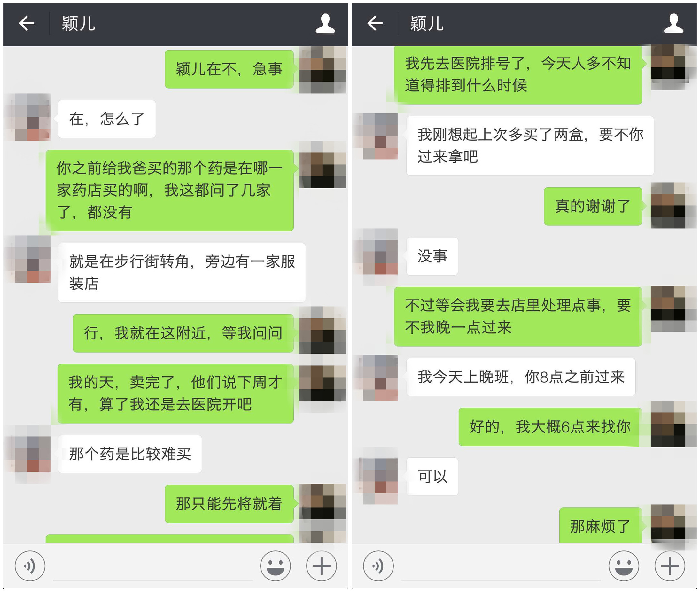Tap the green bubble "真的谢谢了"
Image resolution: width=700 pixels, height=592 pixels.
pyautogui.click(x=593, y=206)
